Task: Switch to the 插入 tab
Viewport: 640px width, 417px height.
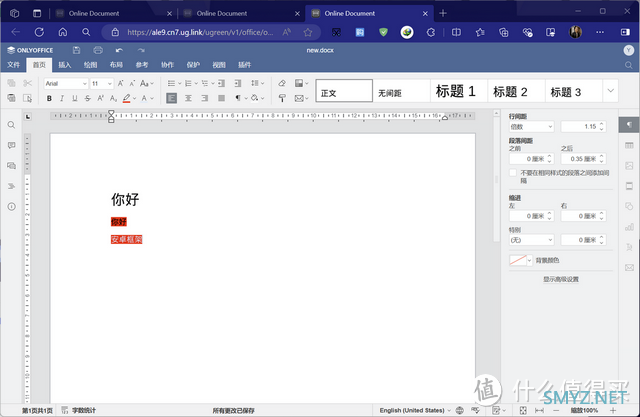Action: pyautogui.click(x=64, y=65)
